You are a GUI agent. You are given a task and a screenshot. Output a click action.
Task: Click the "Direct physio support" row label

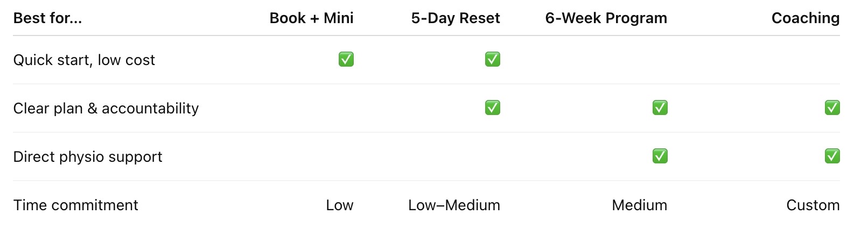click(x=88, y=156)
